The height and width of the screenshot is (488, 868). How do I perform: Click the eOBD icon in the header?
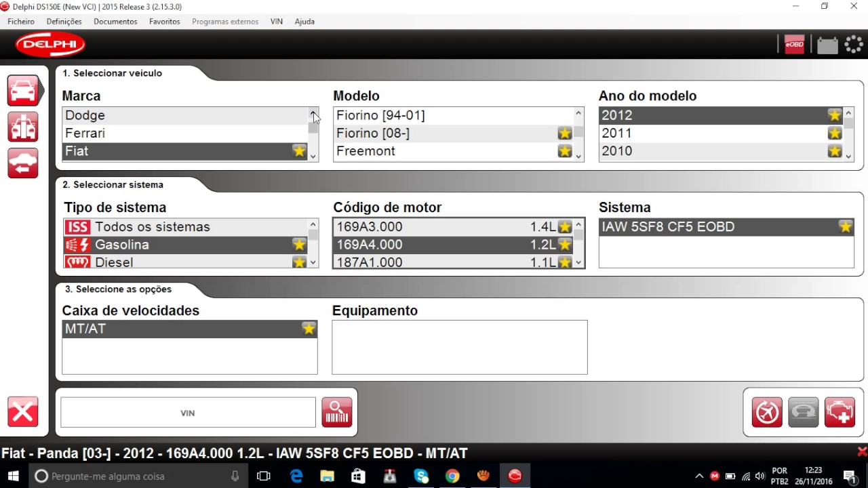pyautogui.click(x=794, y=45)
